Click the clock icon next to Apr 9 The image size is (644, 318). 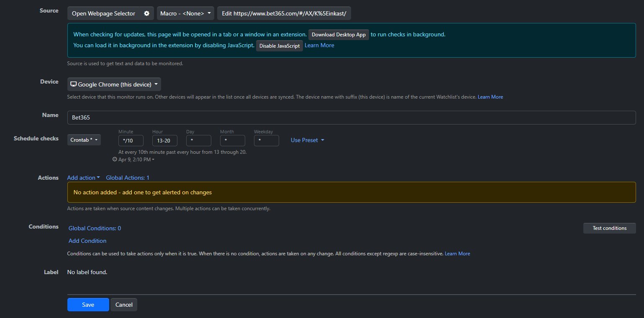[x=115, y=160]
